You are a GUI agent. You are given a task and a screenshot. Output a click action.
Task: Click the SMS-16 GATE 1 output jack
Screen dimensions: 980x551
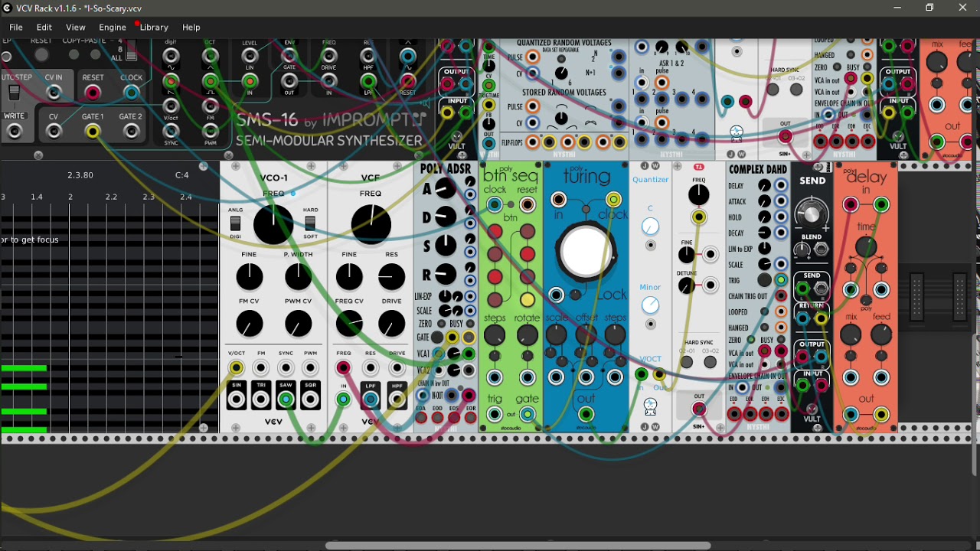click(x=92, y=132)
